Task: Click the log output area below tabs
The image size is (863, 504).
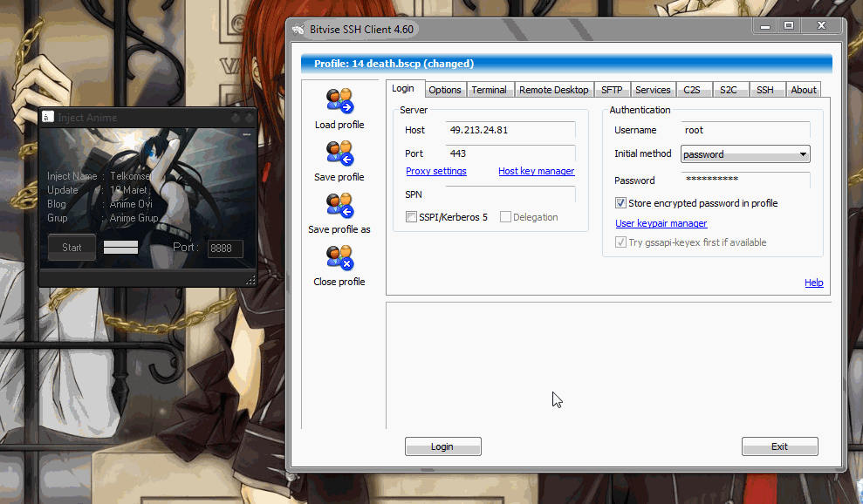Action: 608,365
